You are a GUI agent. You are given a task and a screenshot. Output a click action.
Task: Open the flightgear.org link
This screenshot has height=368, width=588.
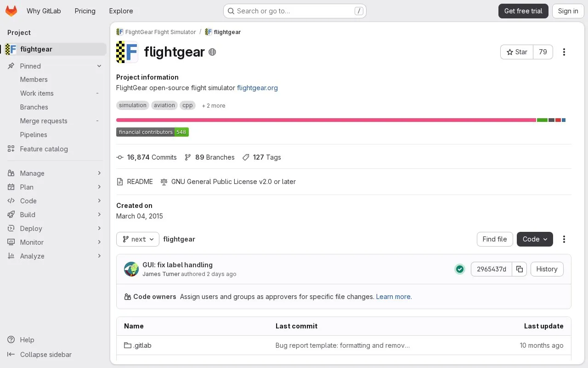(257, 88)
